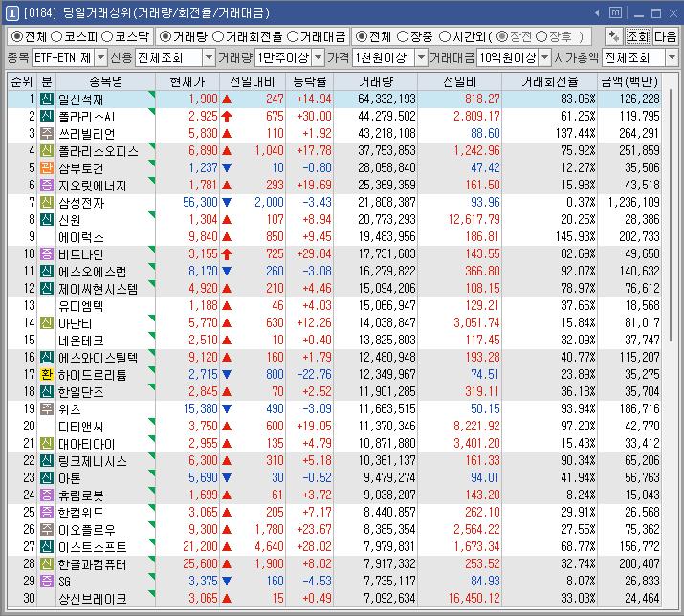684x616 pixels.
Task: Click the 조회 search button
Action: [x=638, y=36]
